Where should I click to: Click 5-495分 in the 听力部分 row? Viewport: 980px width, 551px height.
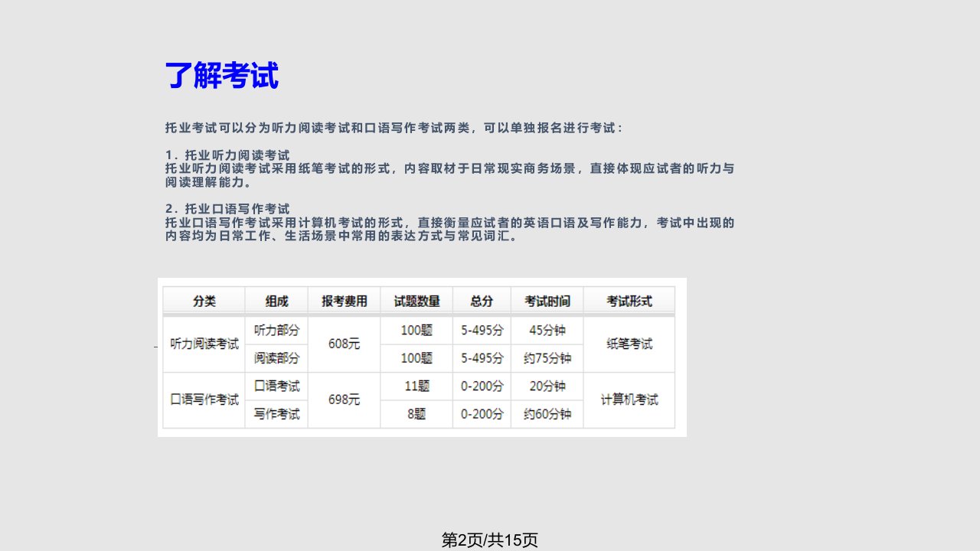pyautogui.click(x=482, y=331)
